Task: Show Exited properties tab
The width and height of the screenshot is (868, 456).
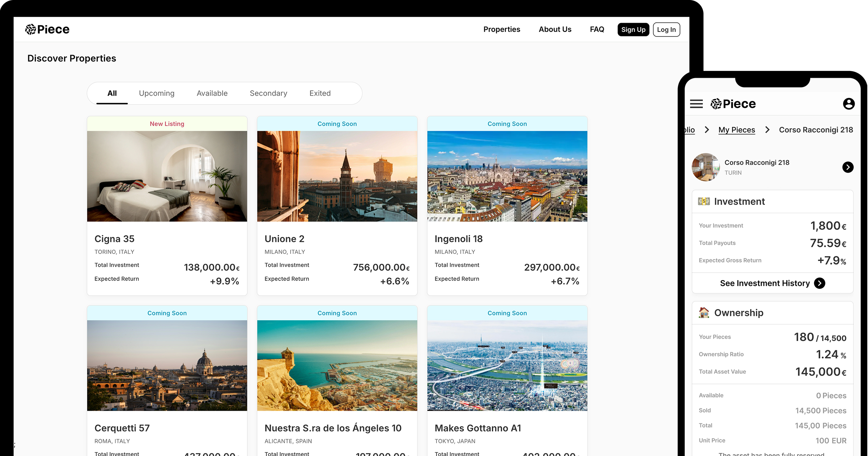Action: point(320,93)
